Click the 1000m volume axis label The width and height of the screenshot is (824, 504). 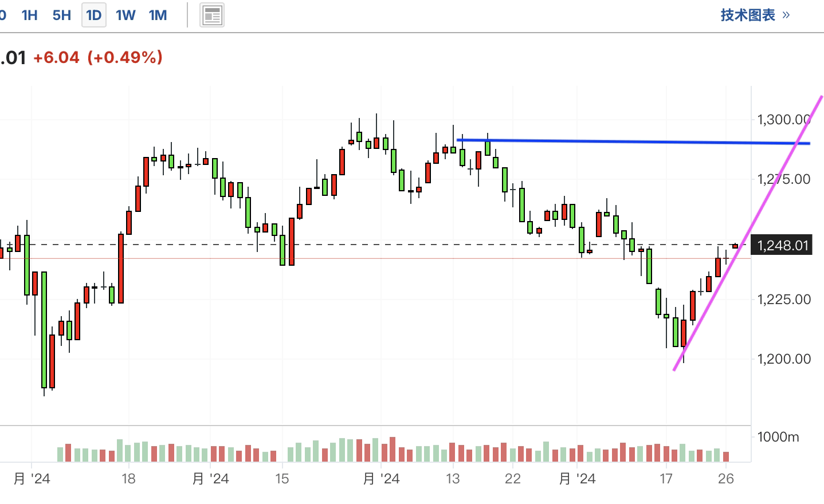click(x=778, y=437)
